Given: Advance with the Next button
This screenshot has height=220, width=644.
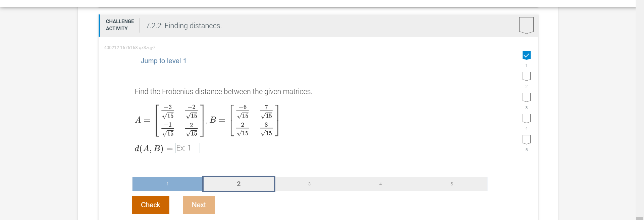Looking at the screenshot, I should (x=199, y=205).
